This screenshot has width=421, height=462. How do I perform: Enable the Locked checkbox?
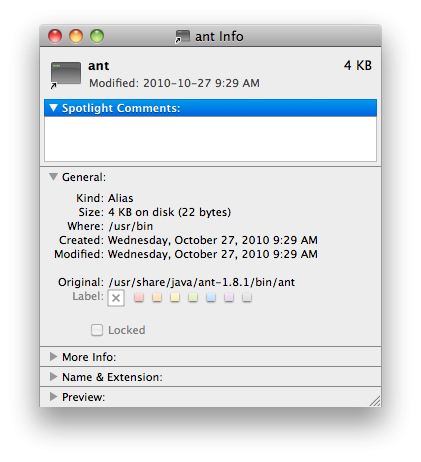point(97,330)
